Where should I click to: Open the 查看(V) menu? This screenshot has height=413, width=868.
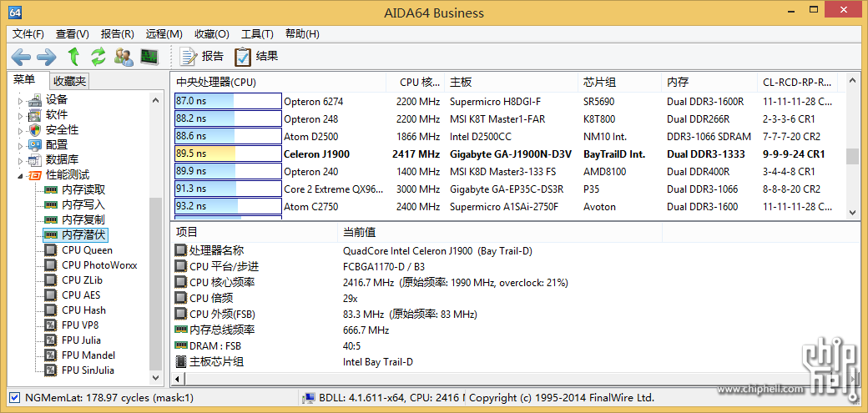pyautogui.click(x=73, y=33)
